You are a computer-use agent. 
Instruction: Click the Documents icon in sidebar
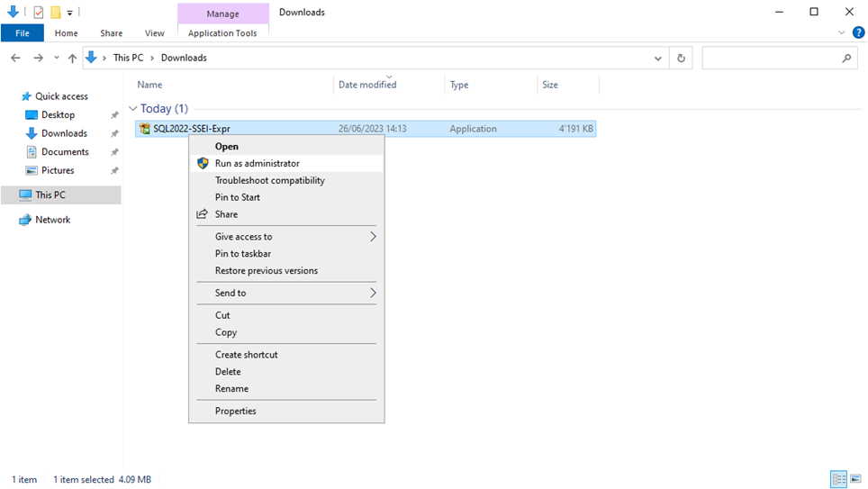(x=32, y=151)
